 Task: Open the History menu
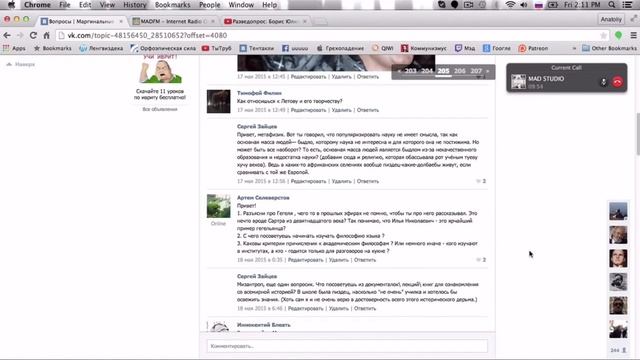(135, 5)
